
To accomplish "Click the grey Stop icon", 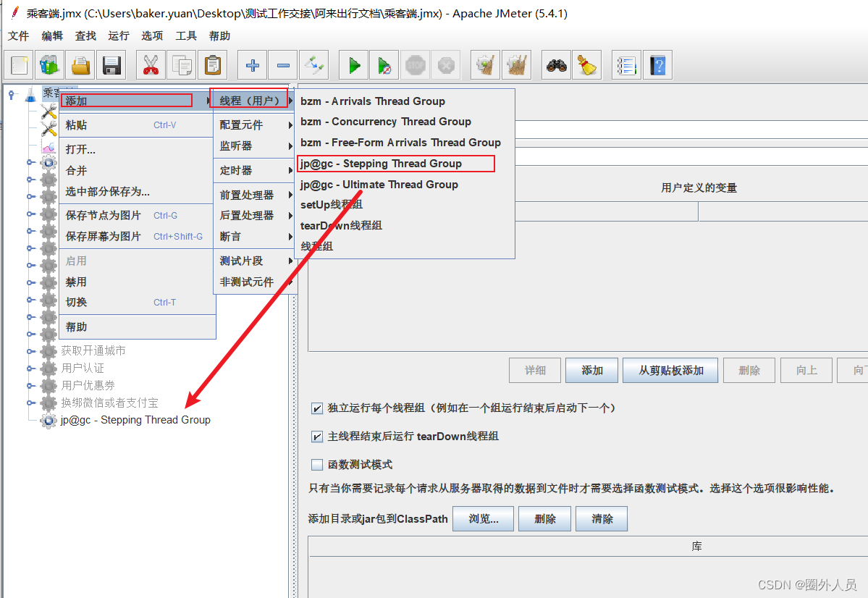I will point(416,65).
